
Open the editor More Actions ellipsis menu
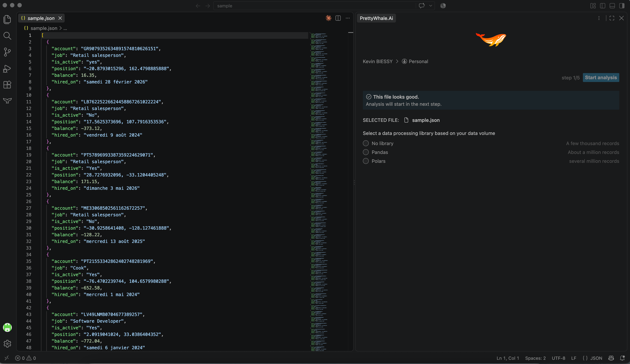point(348,18)
